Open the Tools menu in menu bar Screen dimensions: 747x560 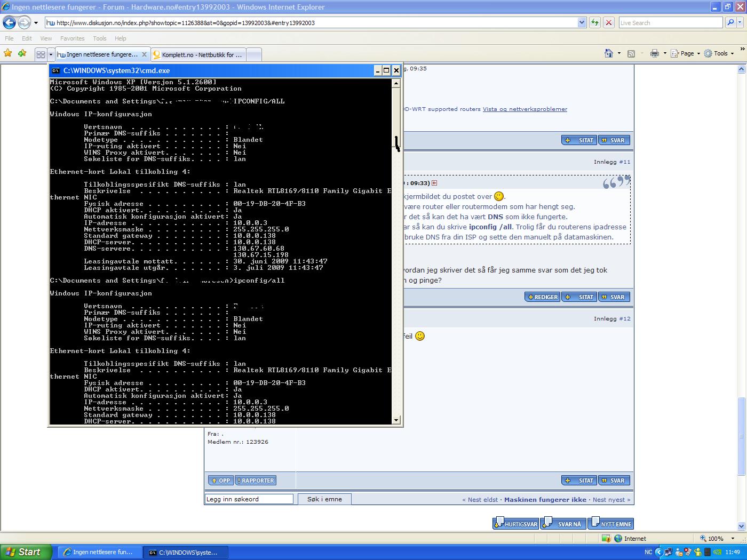click(99, 38)
